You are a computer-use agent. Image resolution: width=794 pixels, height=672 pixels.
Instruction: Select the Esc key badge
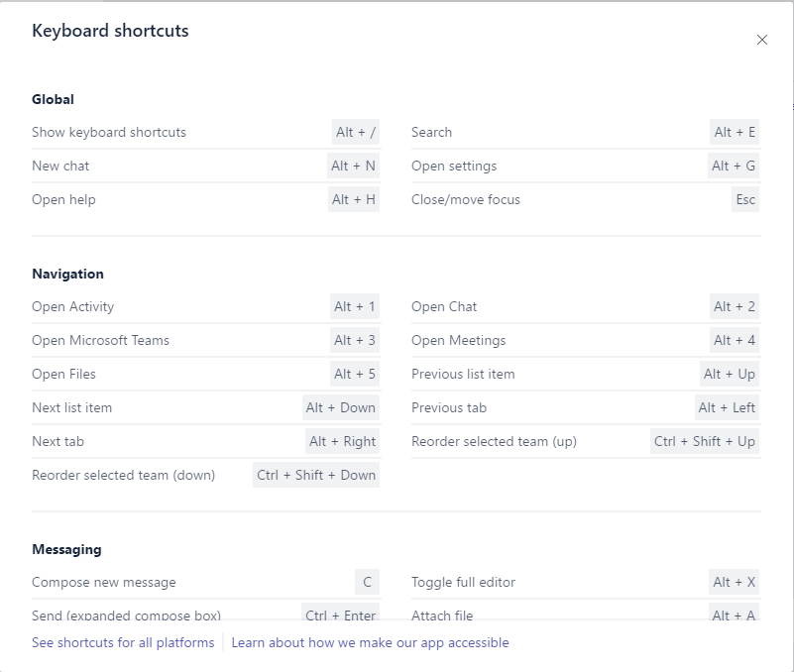coord(745,199)
